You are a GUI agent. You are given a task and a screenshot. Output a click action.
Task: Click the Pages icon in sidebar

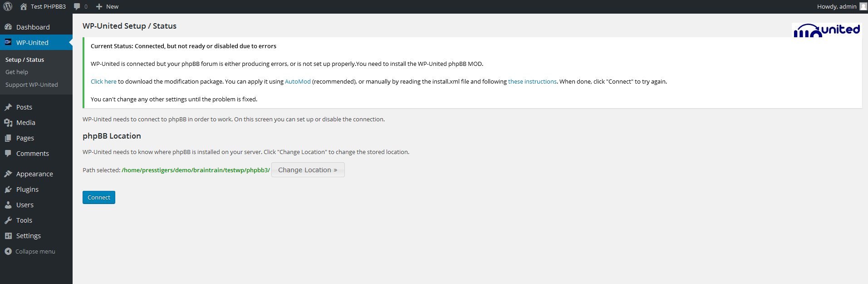pyautogui.click(x=8, y=138)
